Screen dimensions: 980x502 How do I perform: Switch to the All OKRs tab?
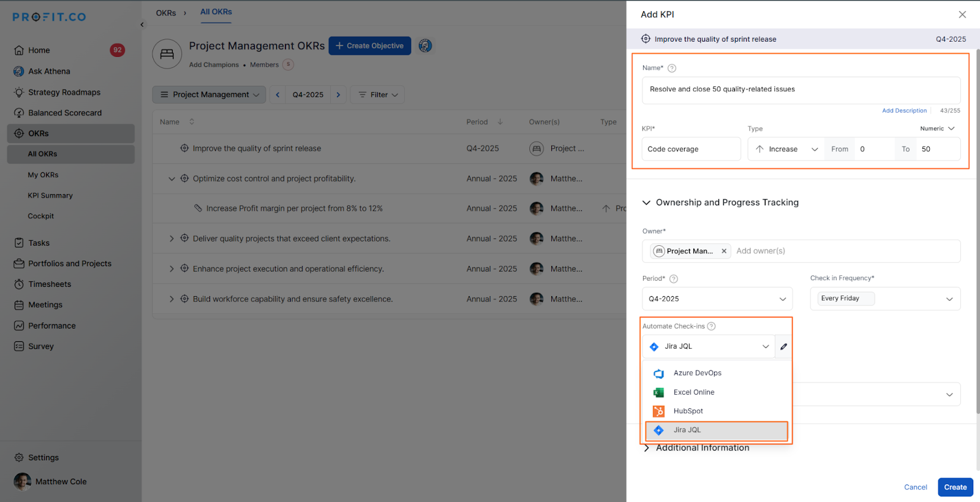coord(216,12)
